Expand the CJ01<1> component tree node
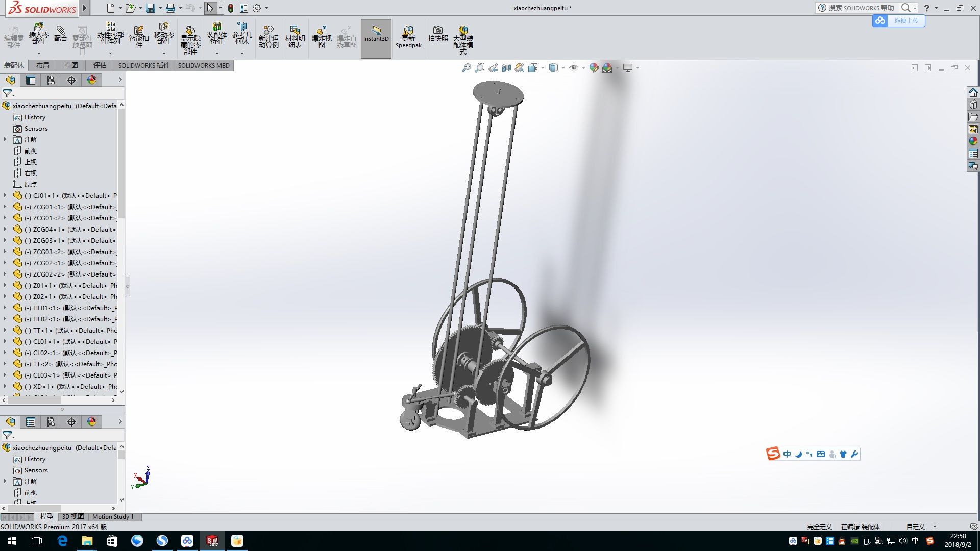The width and height of the screenshot is (980, 551). (5, 195)
